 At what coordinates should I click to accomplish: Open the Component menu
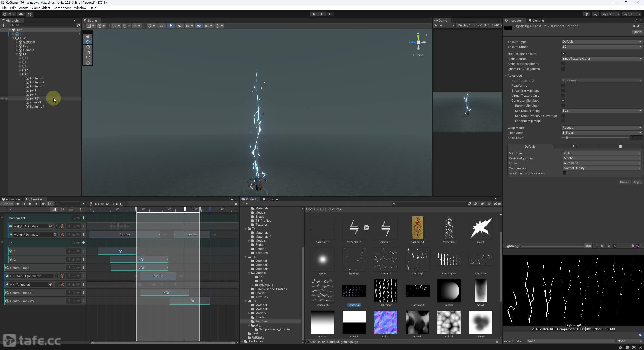click(62, 8)
